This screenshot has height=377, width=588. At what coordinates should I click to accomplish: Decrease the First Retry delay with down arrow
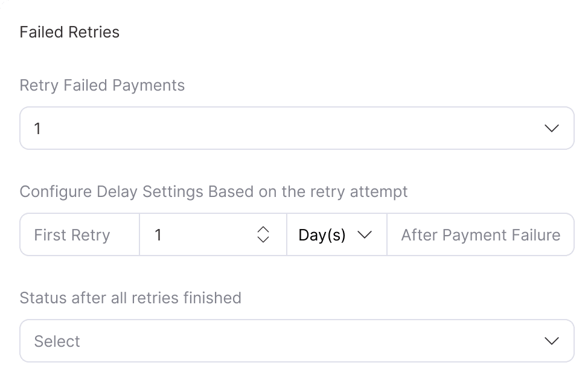[263, 239]
